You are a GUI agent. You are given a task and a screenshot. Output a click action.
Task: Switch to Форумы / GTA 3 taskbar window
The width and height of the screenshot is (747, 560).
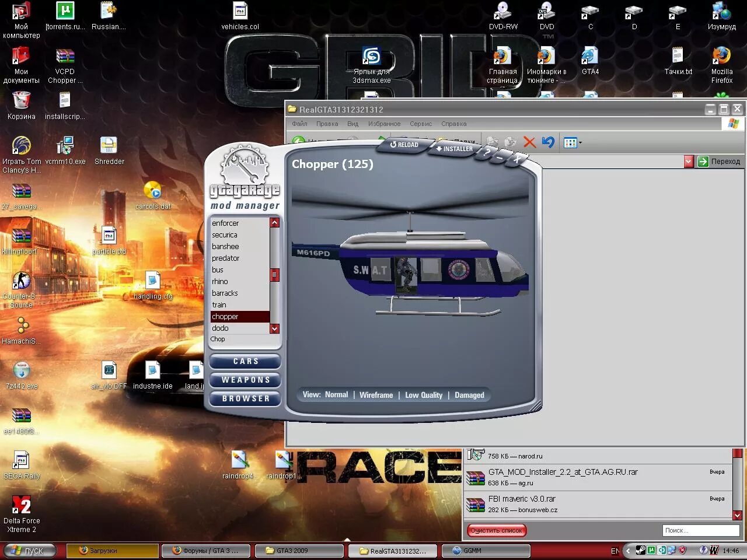pos(205,551)
